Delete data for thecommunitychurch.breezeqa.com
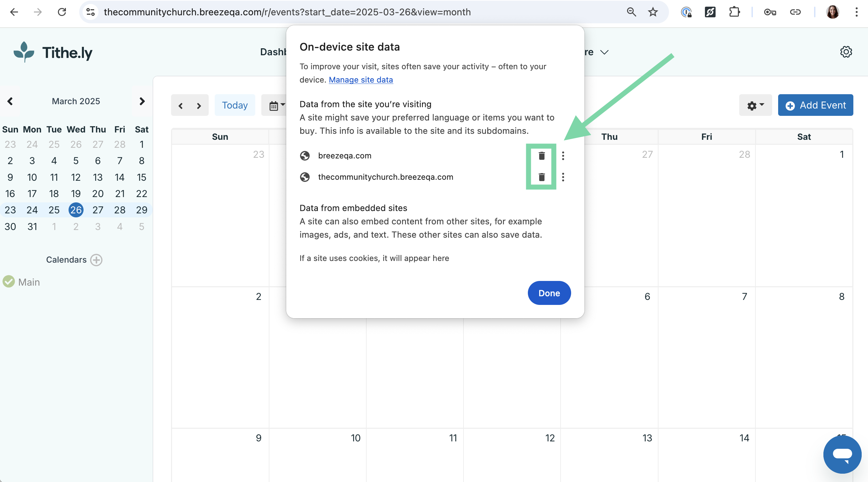This screenshot has height=482, width=868. (542, 177)
